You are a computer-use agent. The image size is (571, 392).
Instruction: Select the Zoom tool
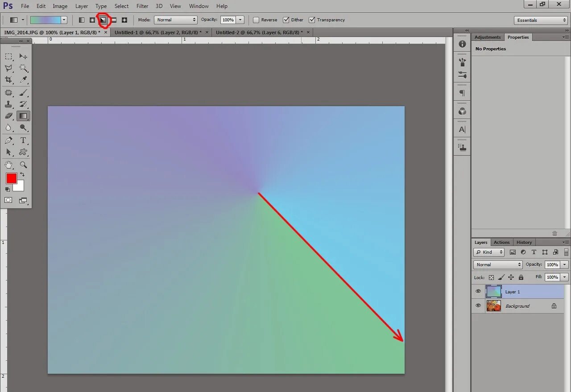point(23,165)
